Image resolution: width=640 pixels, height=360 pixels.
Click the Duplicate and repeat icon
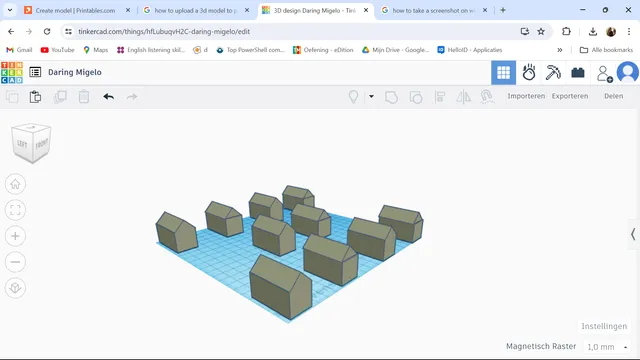click(x=60, y=97)
